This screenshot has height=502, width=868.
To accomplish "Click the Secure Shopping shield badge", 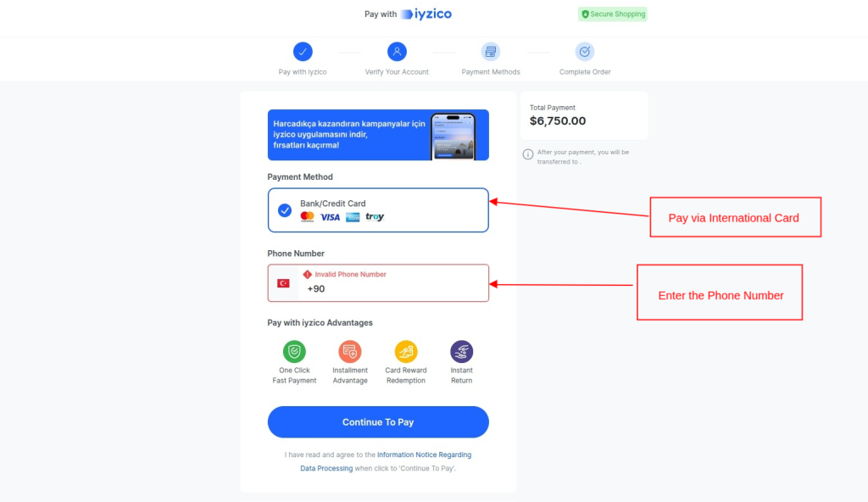I will [x=612, y=14].
